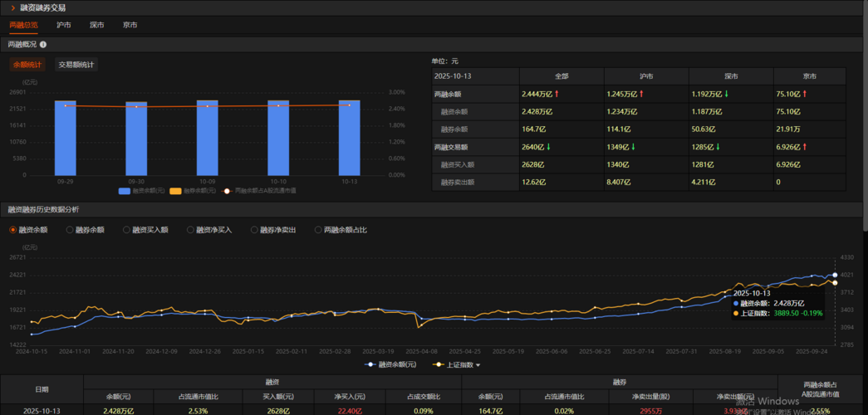
Task: Click the green down arrow beside 2640亿
Action: pyautogui.click(x=548, y=147)
